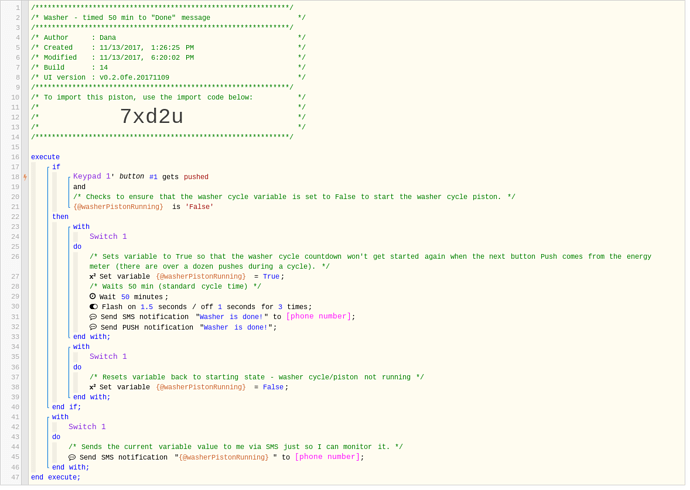This screenshot has height=490, width=690.
Task: Click the do keyword on line 43
Action: pos(56,437)
